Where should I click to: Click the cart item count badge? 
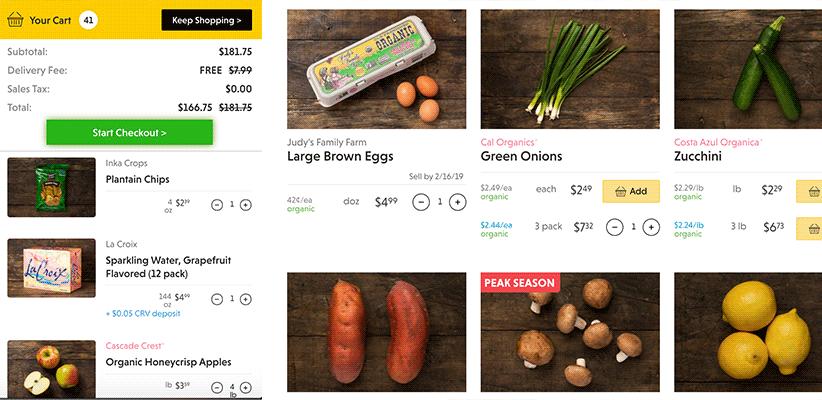point(89,20)
